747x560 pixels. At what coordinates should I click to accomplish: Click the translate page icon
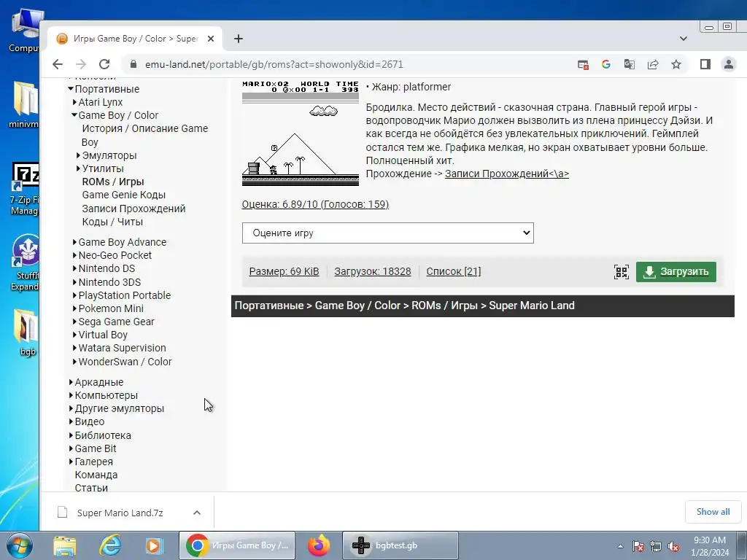(630, 64)
